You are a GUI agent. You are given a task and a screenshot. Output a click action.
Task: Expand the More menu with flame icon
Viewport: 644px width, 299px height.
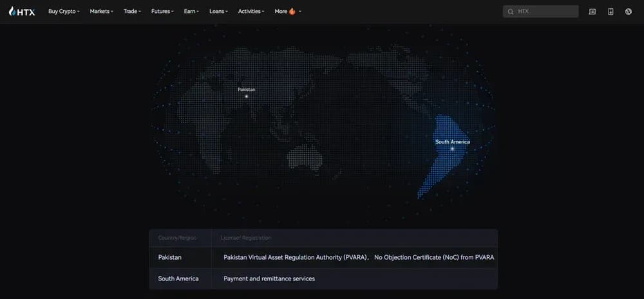288,12
